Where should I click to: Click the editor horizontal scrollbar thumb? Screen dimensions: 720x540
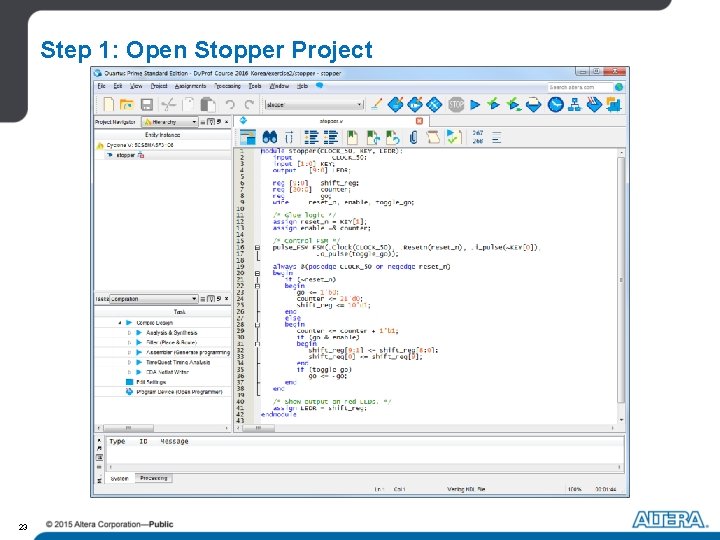coord(259,428)
